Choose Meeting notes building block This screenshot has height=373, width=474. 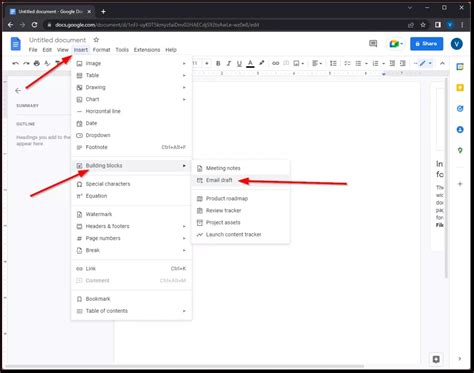pyautogui.click(x=241, y=168)
